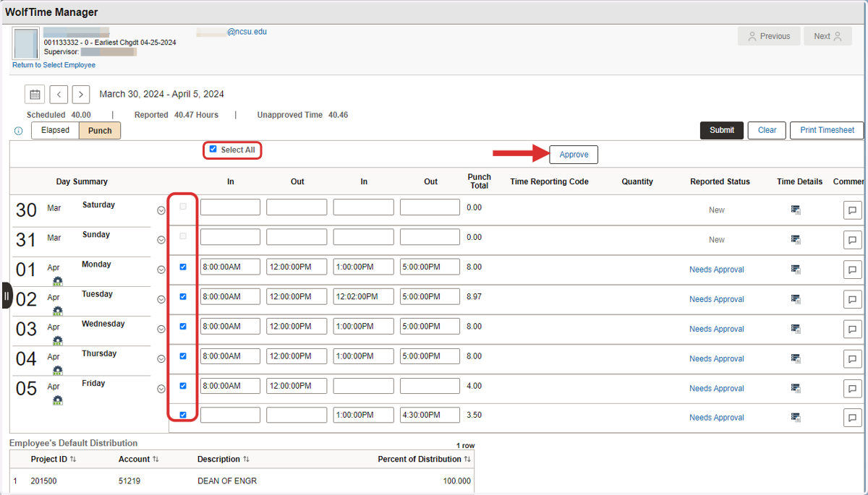This screenshot has width=868, height=495.
Task: Open Time Details icon for Saturday row
Action: point(796,210)
